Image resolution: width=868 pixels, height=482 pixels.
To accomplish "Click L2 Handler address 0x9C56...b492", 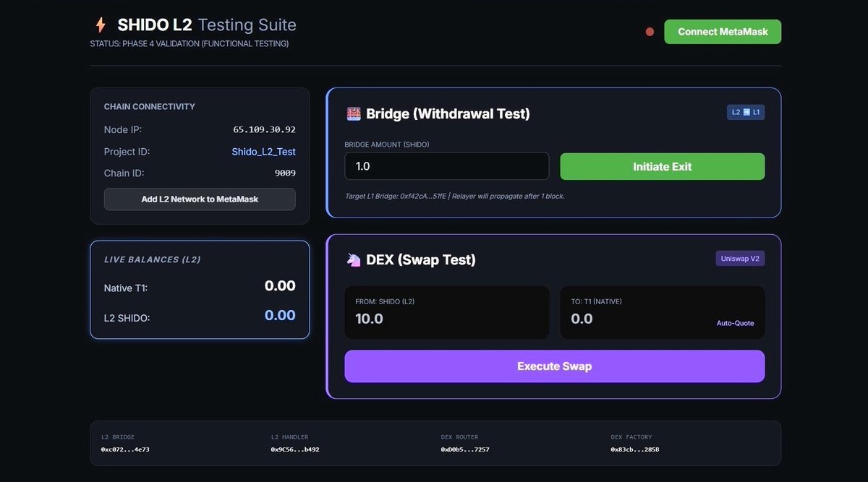I will pos(295,449).
